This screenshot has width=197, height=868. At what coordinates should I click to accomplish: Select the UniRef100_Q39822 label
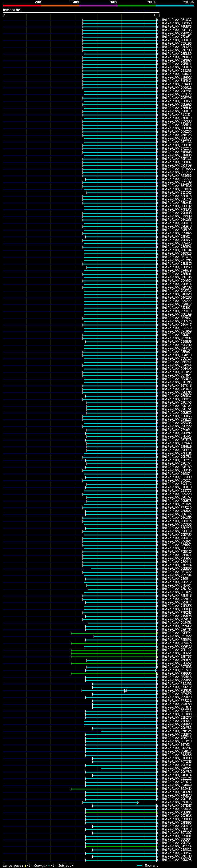click(176, 850)
